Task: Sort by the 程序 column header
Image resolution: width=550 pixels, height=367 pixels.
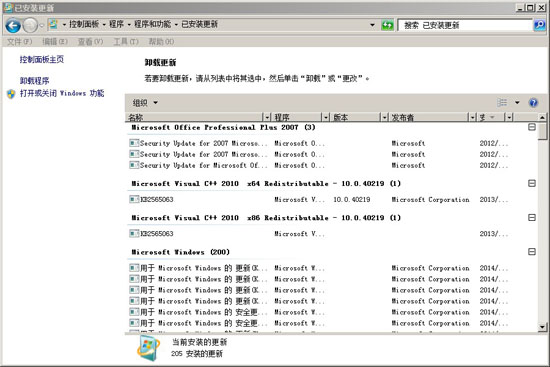Action: tap(297, 117)
